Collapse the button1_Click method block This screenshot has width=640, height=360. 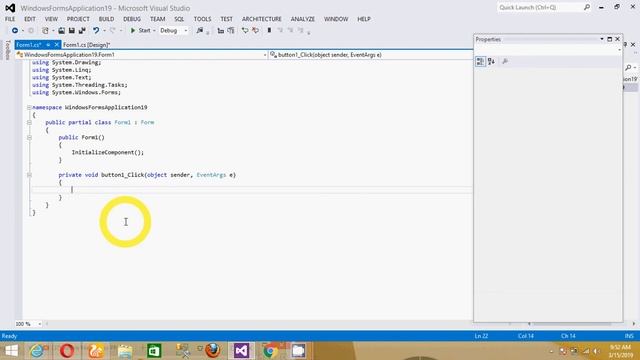pyautogui.click(x=29, y=175)
